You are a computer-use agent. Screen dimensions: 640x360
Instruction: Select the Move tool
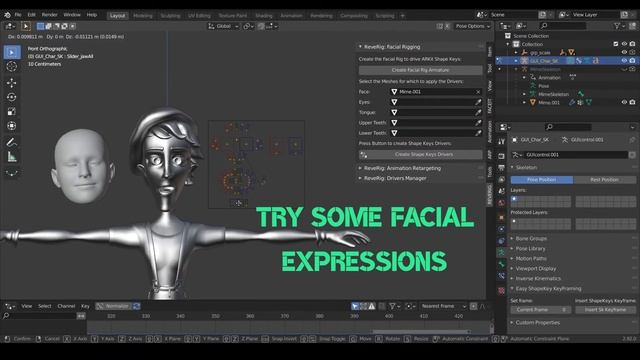pos(11,83)
